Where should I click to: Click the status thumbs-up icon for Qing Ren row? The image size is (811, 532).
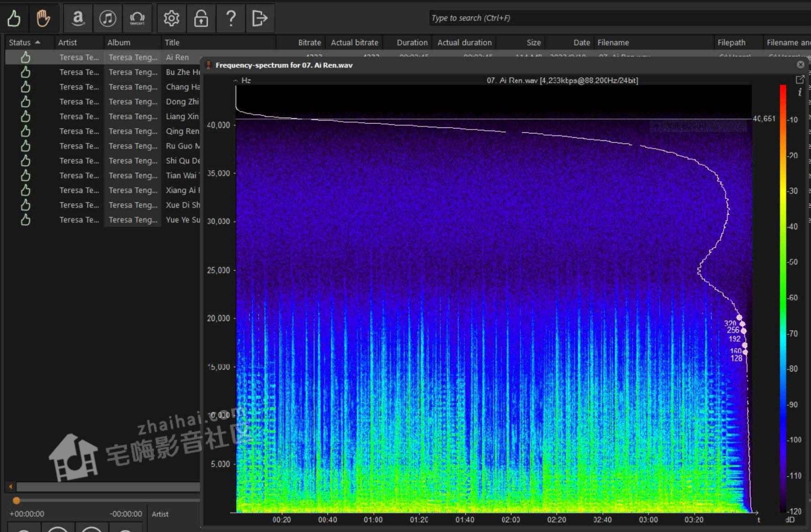click(x=26, y=131)
